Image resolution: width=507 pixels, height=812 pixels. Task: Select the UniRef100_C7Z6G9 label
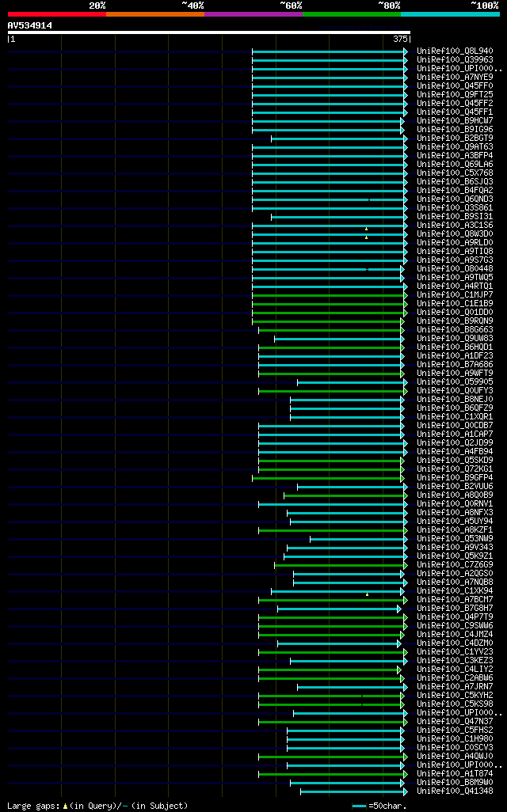[456, 565]
